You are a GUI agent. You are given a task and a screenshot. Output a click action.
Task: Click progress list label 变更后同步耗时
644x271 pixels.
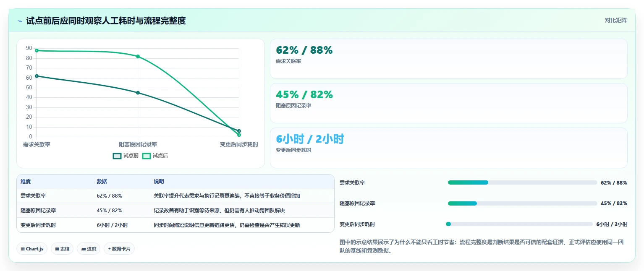(x=357, y=224)
